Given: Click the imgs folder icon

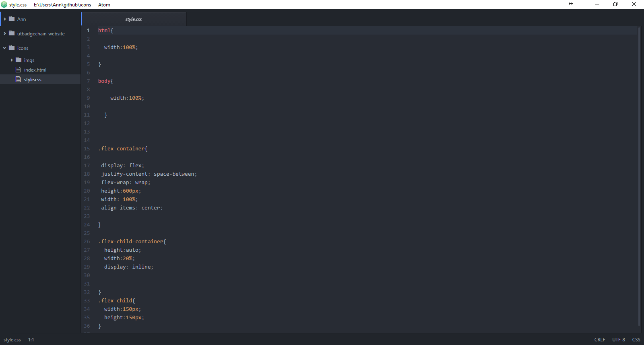Looking at the screenshot, I should click(x=19, y=60).
